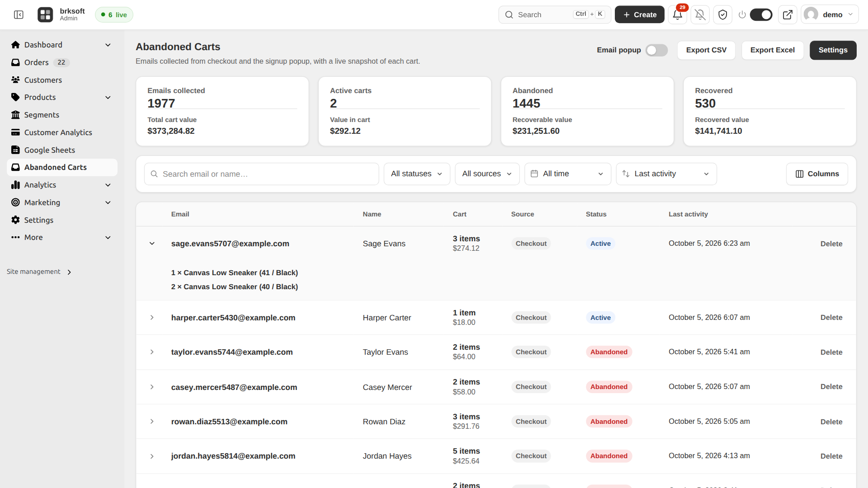The image size is (868, 488).
Task: Click the Orders inbox icon
Action: click(15, 62)
